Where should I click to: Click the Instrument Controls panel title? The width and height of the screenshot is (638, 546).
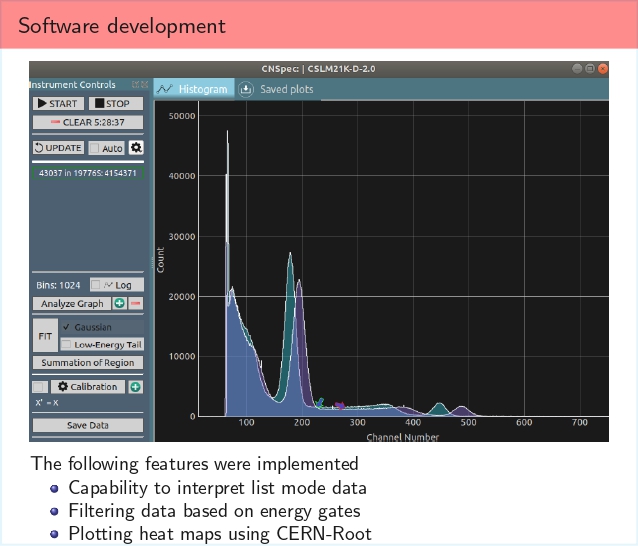[72, 85]
